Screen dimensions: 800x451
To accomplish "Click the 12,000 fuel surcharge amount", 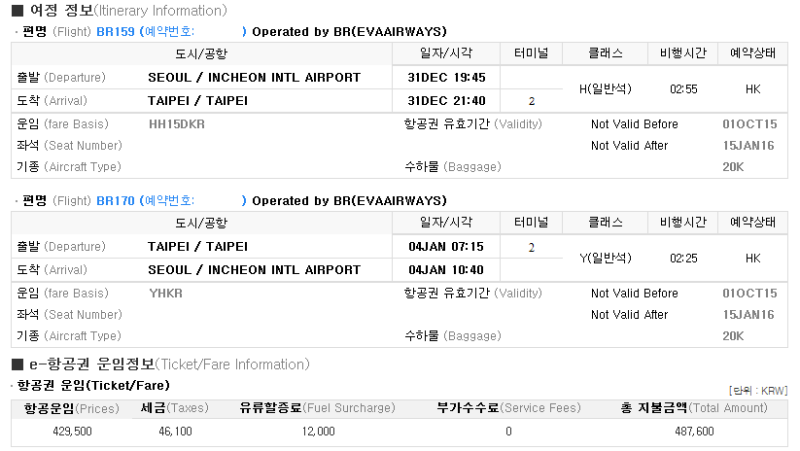I will click(318, 431).
